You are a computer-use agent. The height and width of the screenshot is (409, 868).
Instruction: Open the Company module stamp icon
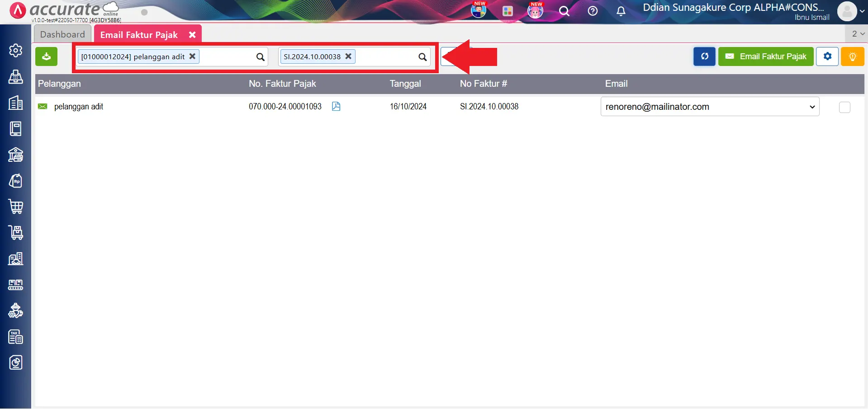pyautogui.click(x=16, y=77)
